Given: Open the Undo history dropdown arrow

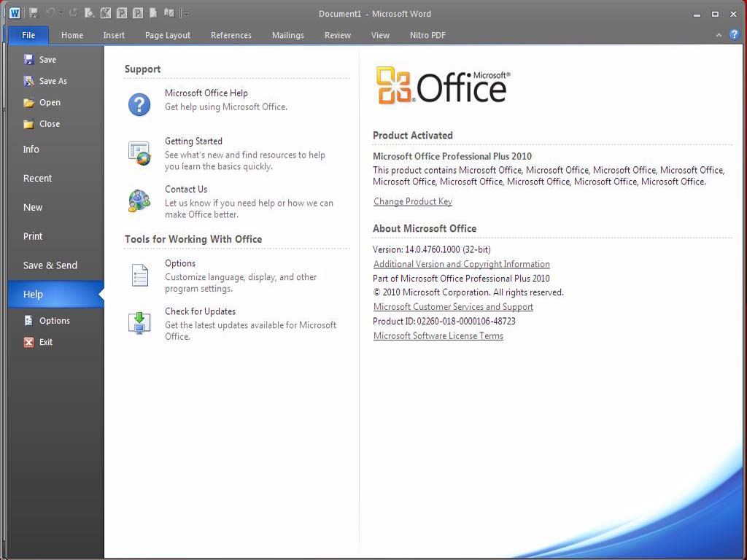Looking at the screenshot, I should (x=61, y=14).
